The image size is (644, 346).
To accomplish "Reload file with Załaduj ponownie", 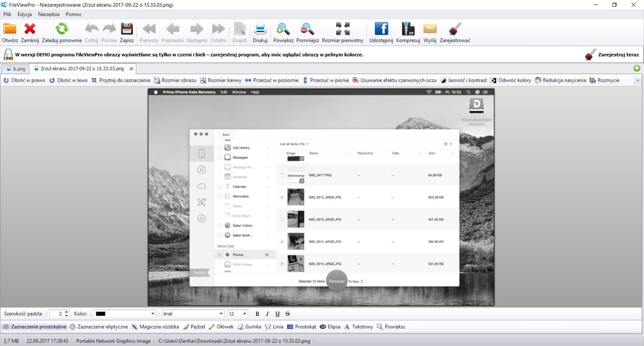I will pos(62,32).
